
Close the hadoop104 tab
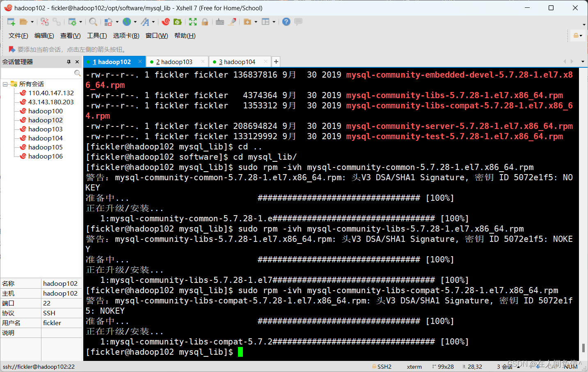click(x=266, y=62)
